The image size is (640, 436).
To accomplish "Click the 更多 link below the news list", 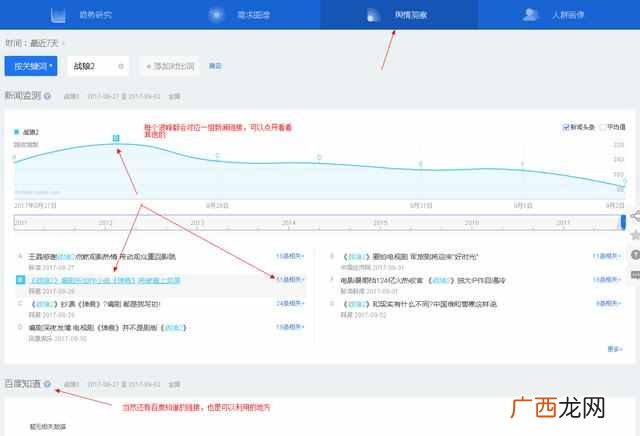I will [x=615, y=349].
